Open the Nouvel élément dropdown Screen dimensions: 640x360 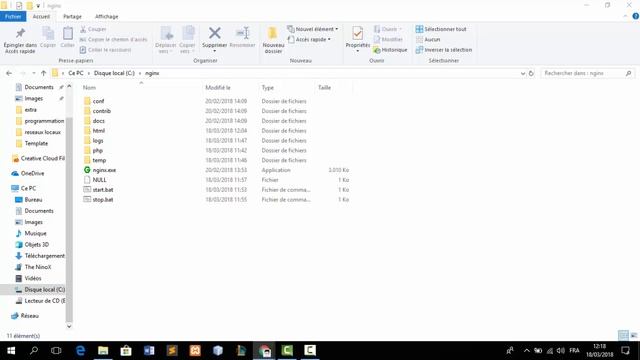coord(313,29)
